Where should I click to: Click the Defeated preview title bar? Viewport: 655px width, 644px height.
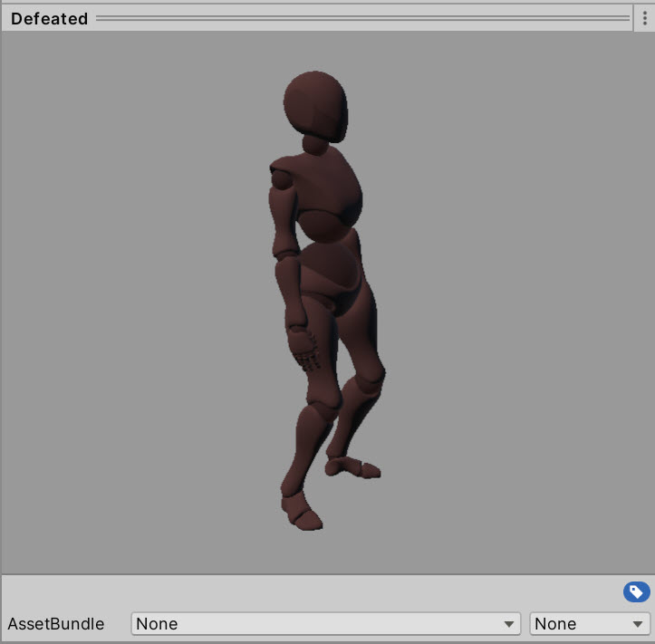pos(317,18)
